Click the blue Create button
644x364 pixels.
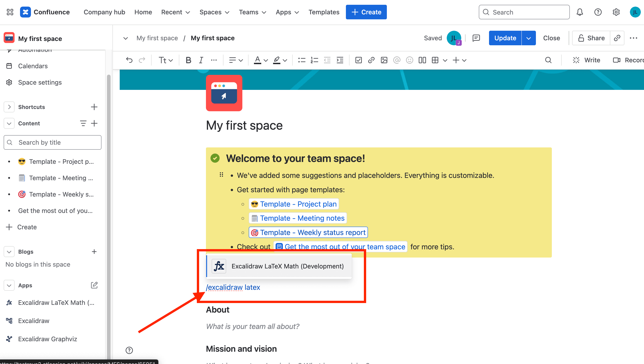tap(366, 12)
